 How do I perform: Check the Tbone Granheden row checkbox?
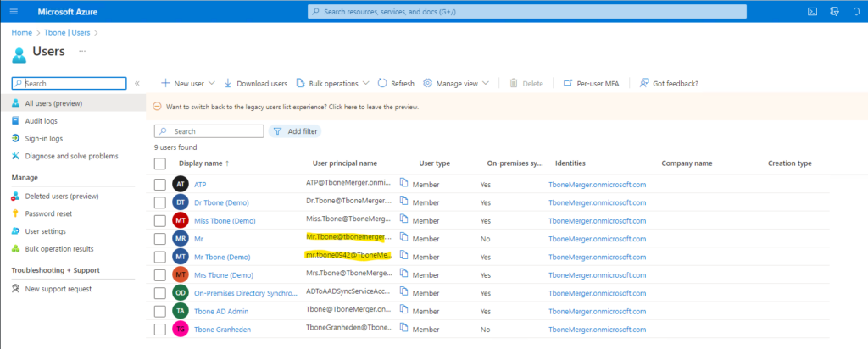pos(160,329)
